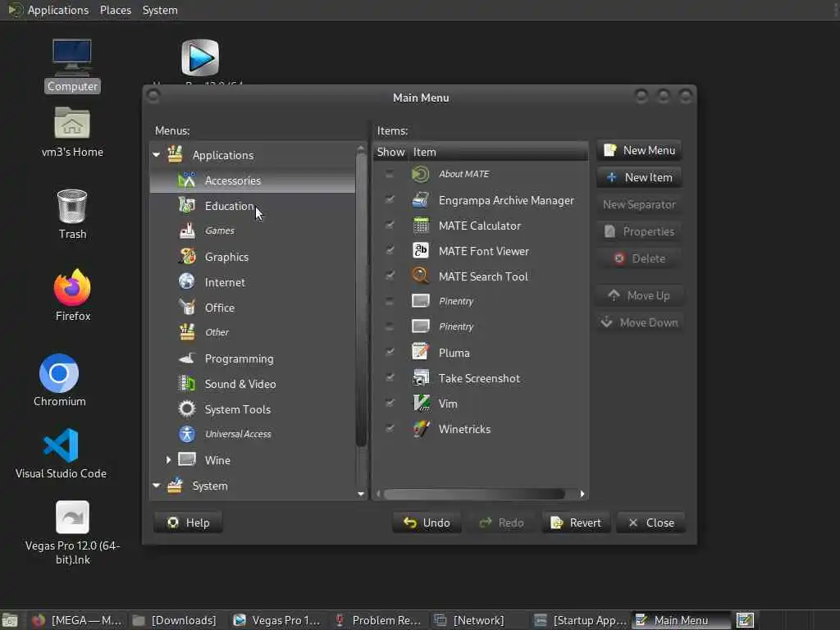
Task: Select the Programming category icon
Action: [x=186, y=358]
